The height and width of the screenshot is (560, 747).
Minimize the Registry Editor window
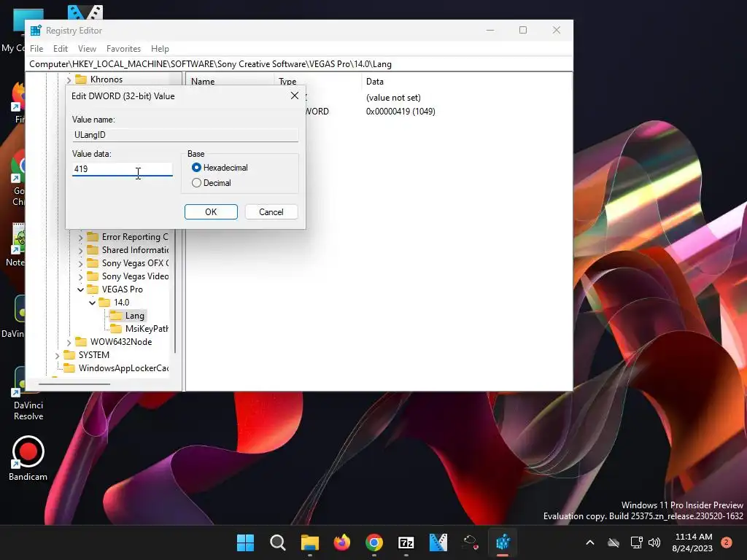click(489, 30)
